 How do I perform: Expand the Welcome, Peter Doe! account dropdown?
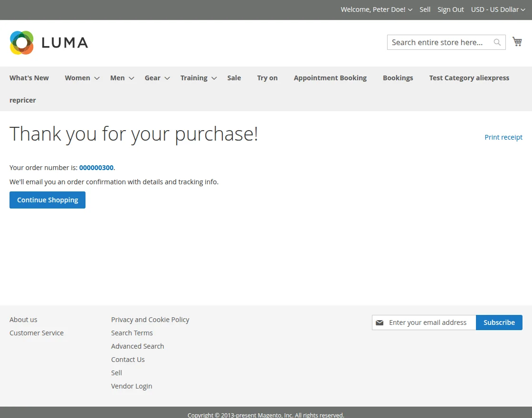(376, 9)
